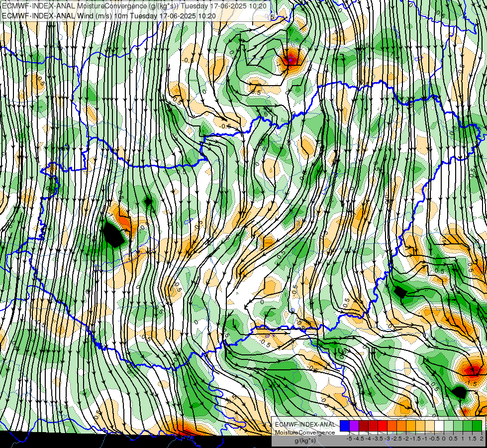Click the legend's ECMWF-INDEX-ANAL label
Viewport: 487px width, 448px height.
pos(305,425)
